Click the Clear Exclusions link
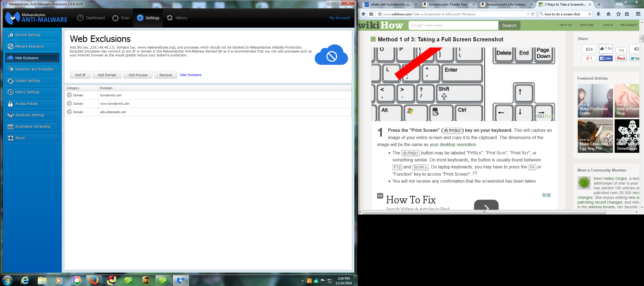644x286 pixels. tap(191, 75)
